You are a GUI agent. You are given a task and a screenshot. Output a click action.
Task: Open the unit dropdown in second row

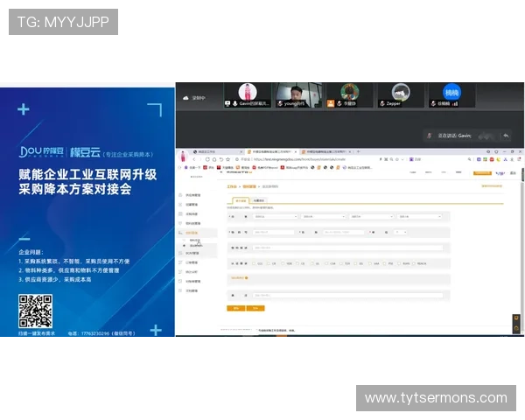401,232
